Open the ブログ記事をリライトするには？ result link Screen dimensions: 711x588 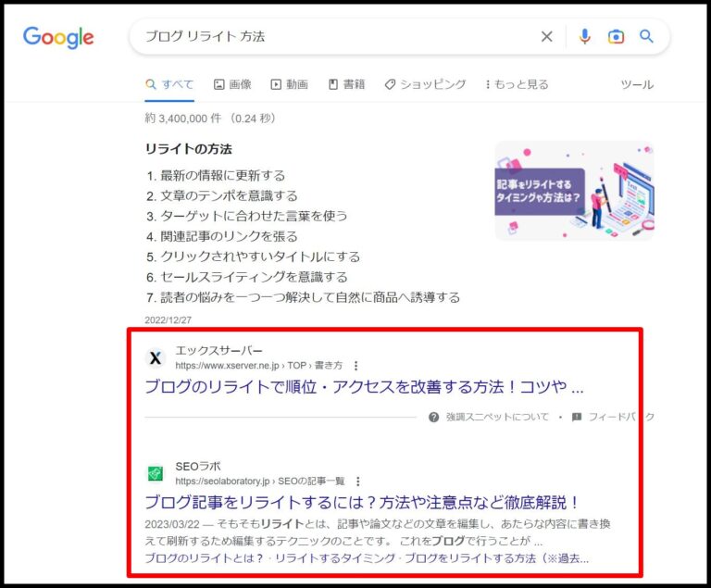(x=361, y=503)
